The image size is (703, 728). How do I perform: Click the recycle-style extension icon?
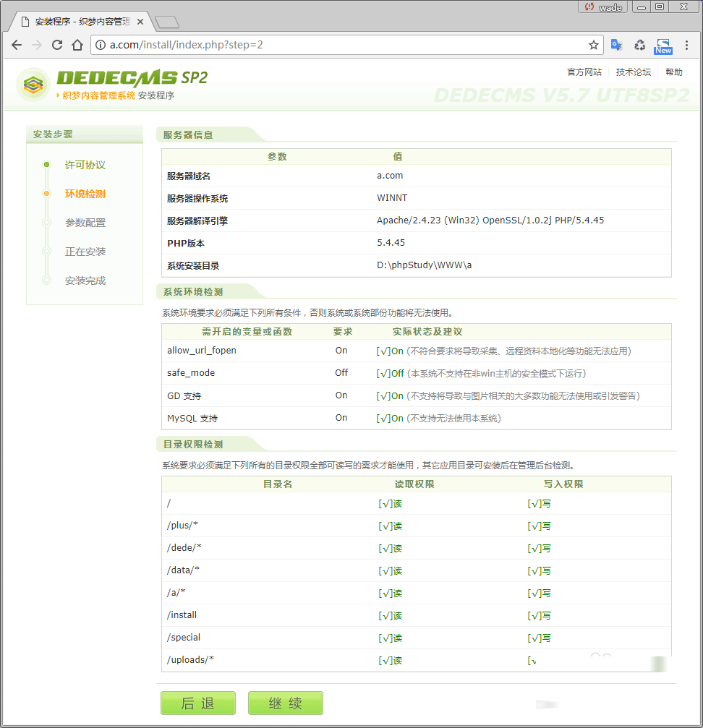click(x=639, y=45)
